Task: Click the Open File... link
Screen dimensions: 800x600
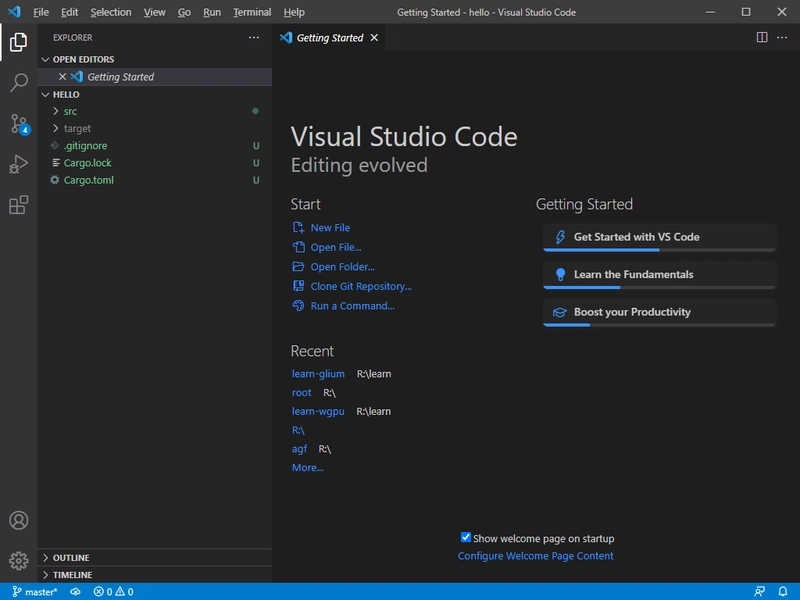Action: 336,247
